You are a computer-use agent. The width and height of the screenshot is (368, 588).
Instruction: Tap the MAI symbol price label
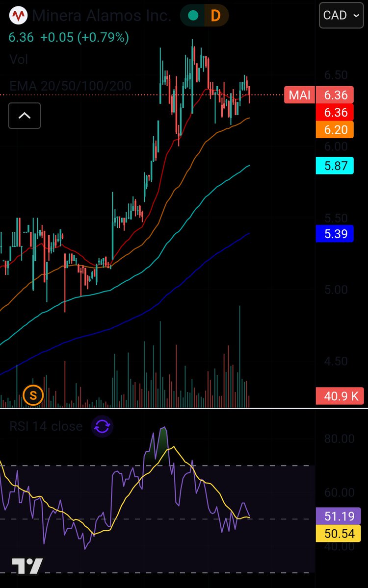(x=299, y=95)
